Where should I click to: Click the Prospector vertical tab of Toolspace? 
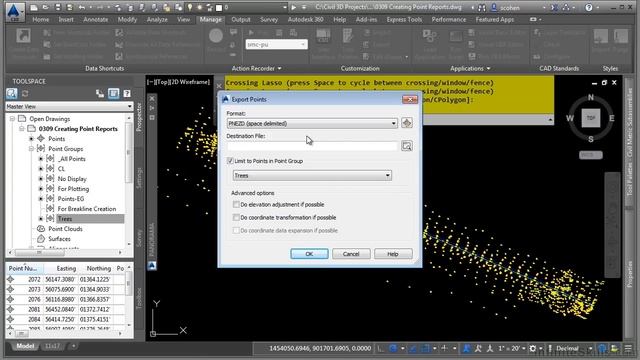[139, 117]
